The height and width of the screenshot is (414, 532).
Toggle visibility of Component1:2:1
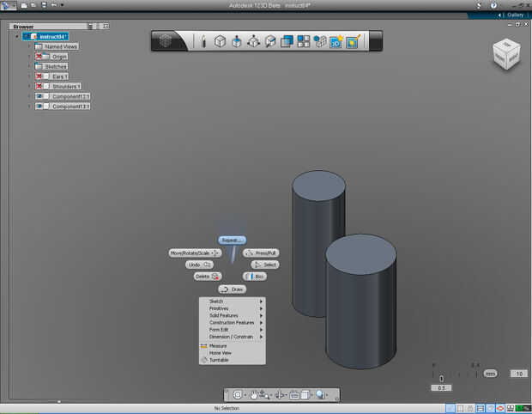click(x=39, y=96)
